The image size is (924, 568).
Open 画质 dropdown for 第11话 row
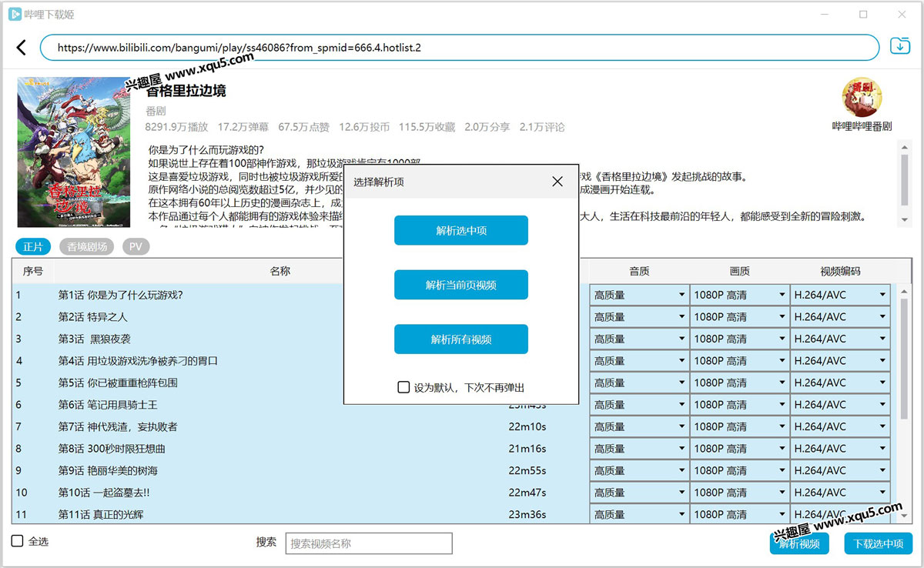coord(740,514)
